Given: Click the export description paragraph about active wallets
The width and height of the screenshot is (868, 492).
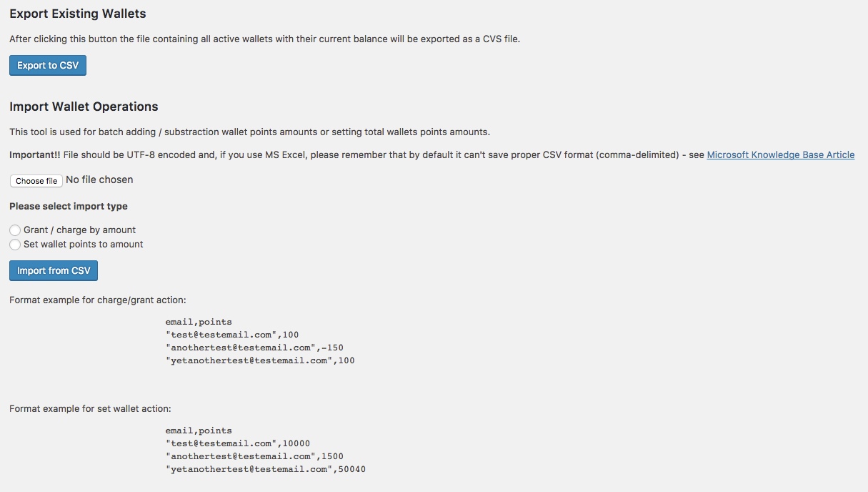Looking at the screenshot, I should coord(264,39).
